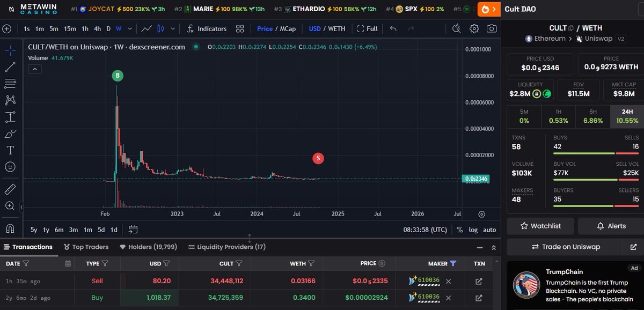Take a chart snapshot with camera
The width and height of the screenshot is (644, 310).
coord(491,28)
